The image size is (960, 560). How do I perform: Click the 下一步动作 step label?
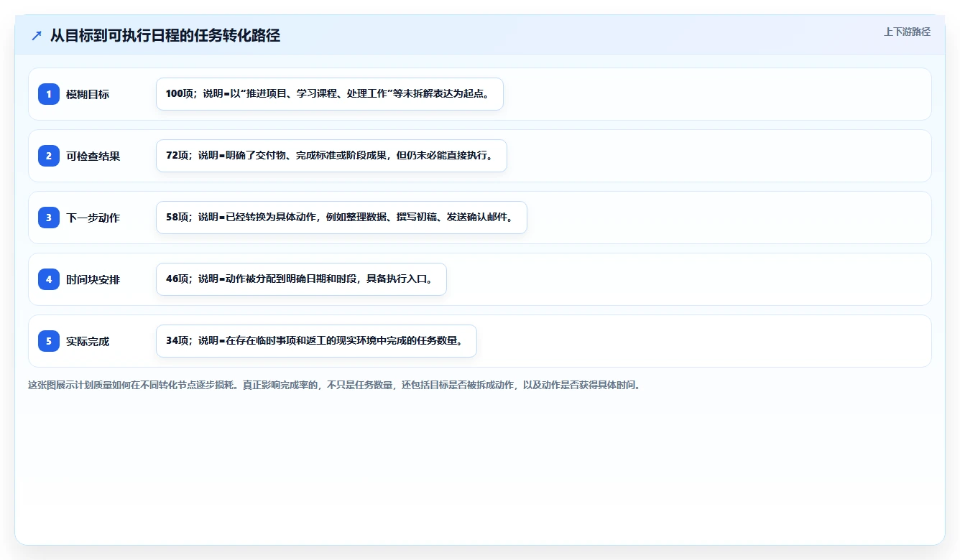coord(93,218)
